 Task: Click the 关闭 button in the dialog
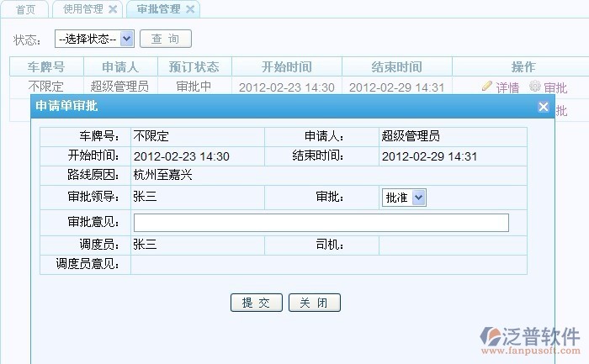[314, 303]
